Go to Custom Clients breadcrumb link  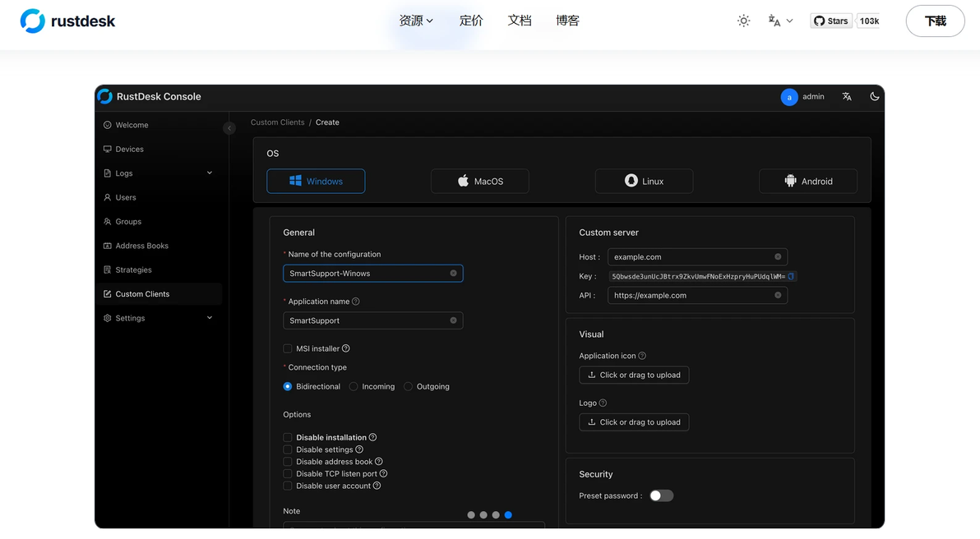pos(278,122)
